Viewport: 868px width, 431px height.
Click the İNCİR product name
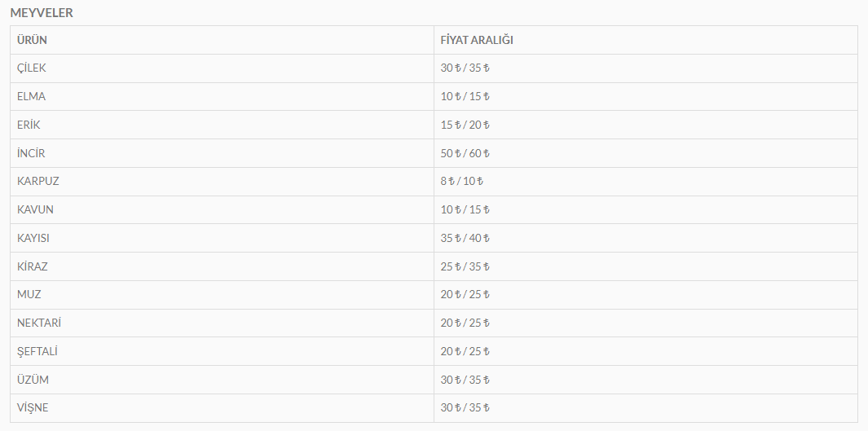(x=31, y=152)
